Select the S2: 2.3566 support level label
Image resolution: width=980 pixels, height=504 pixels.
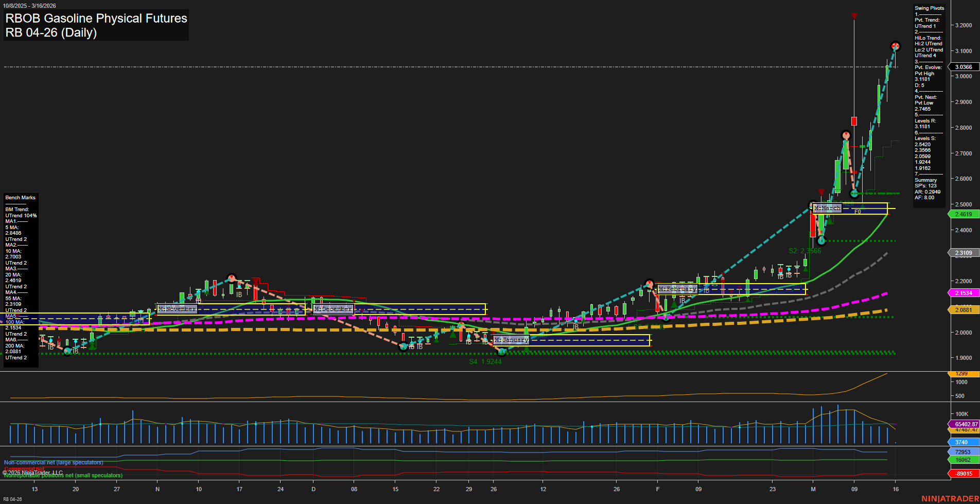804,251
